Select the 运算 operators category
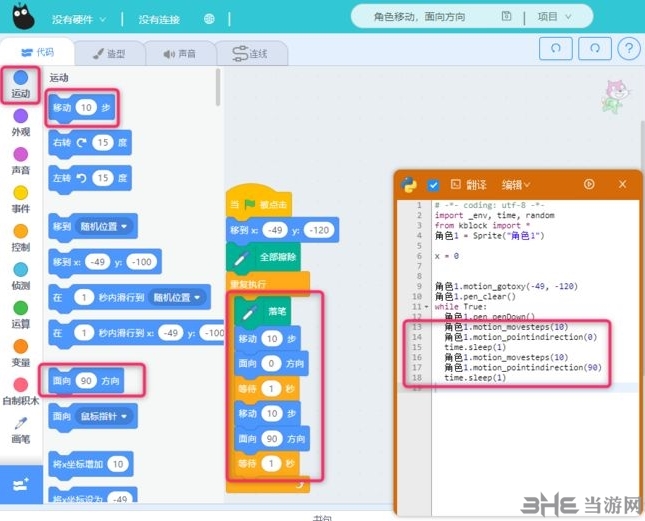 pyautogui.click(x=21, y=315)
